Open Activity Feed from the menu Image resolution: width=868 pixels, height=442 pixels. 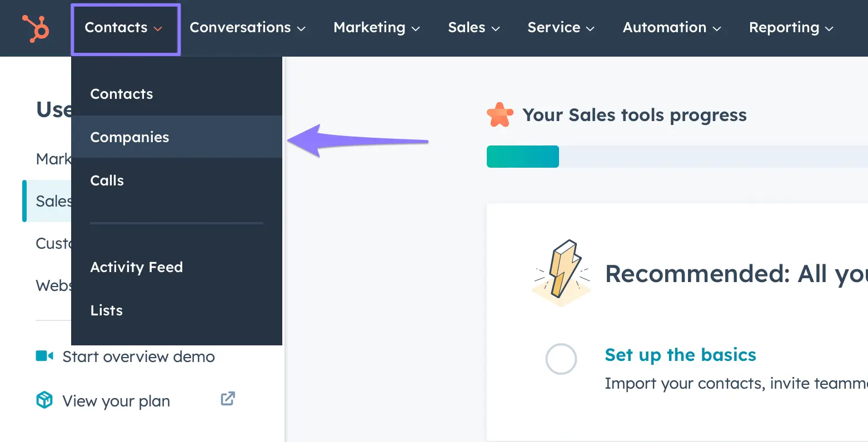[177, 267]
